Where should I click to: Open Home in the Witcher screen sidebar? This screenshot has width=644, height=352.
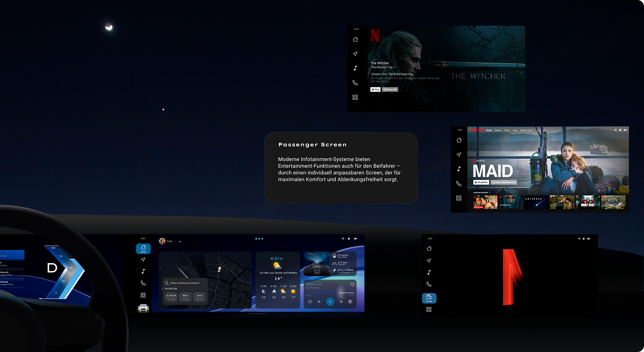point(355,39)
